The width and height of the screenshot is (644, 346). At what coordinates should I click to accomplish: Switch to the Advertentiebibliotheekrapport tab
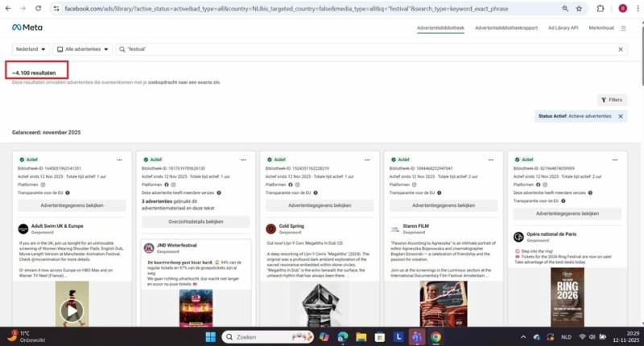click(506, 27)
